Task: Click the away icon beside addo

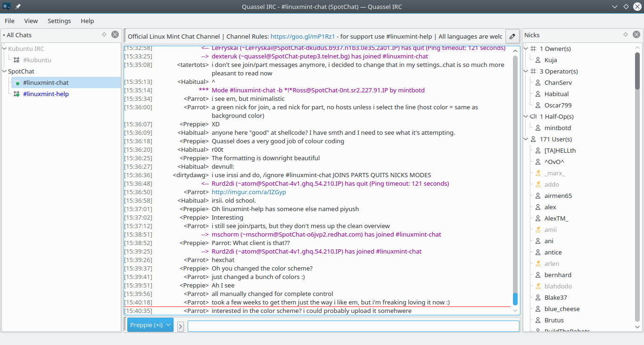Action: tap(538, 184)
